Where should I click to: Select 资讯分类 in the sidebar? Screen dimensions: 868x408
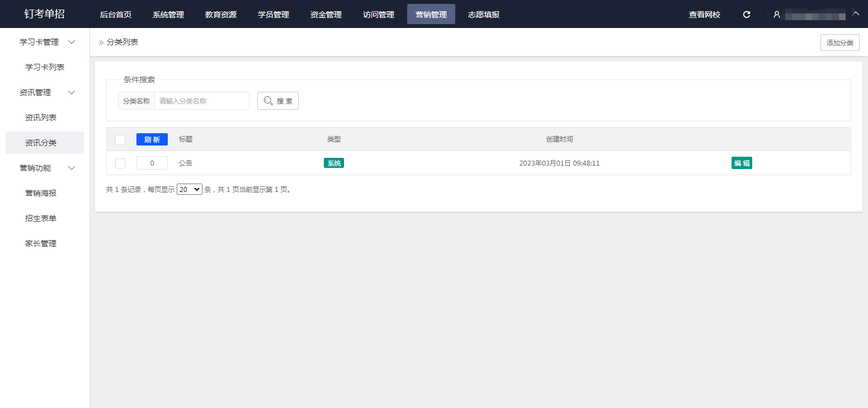(x=45, y=143)
